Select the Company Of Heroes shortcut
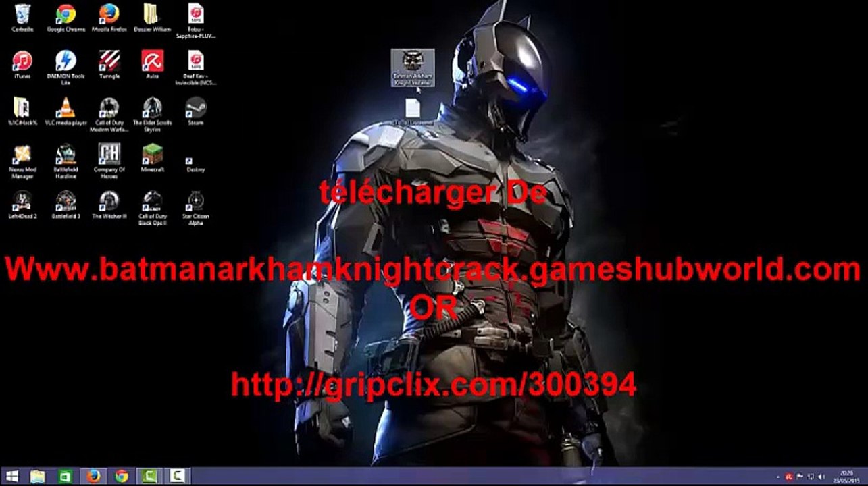The height and width of the screenshot is (486, 868). [x=109, y=161]
